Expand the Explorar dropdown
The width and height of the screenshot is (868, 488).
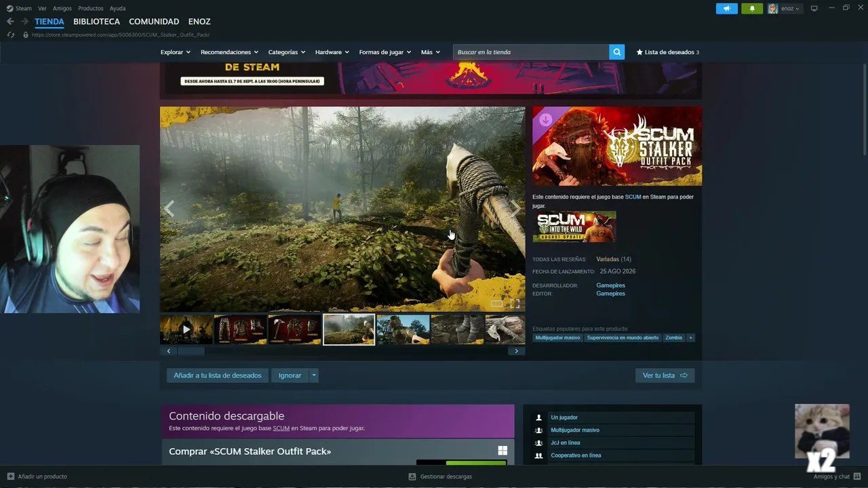[x=176, y=52]
